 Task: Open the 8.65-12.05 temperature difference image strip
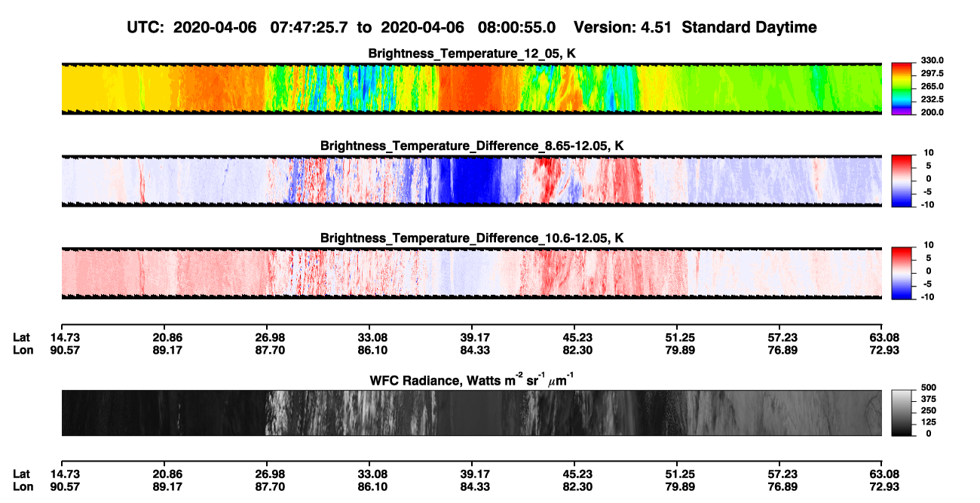[x=471, y=180]
